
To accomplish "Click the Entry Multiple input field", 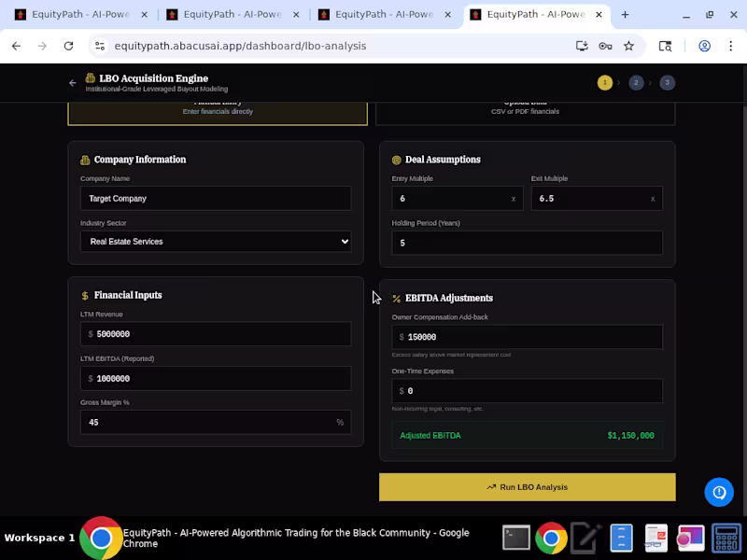I will 457,198.
